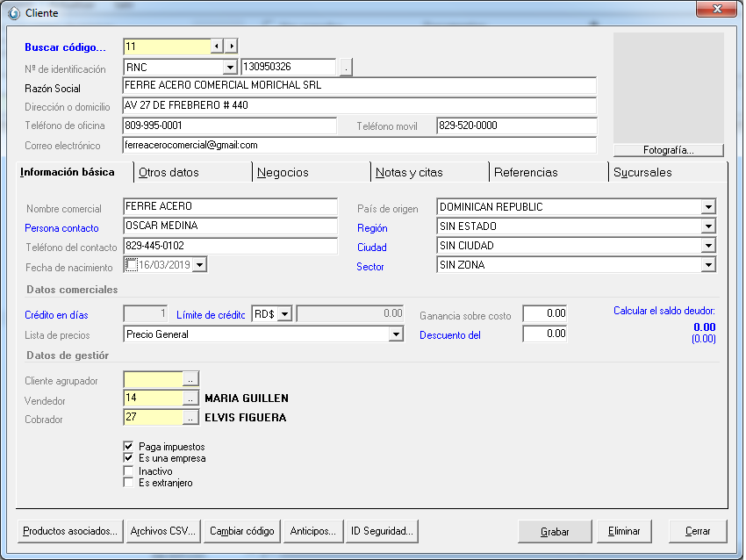Open the RD$ currency dropdown
Viewport: 746px width, 560px height.
(284, 314)
